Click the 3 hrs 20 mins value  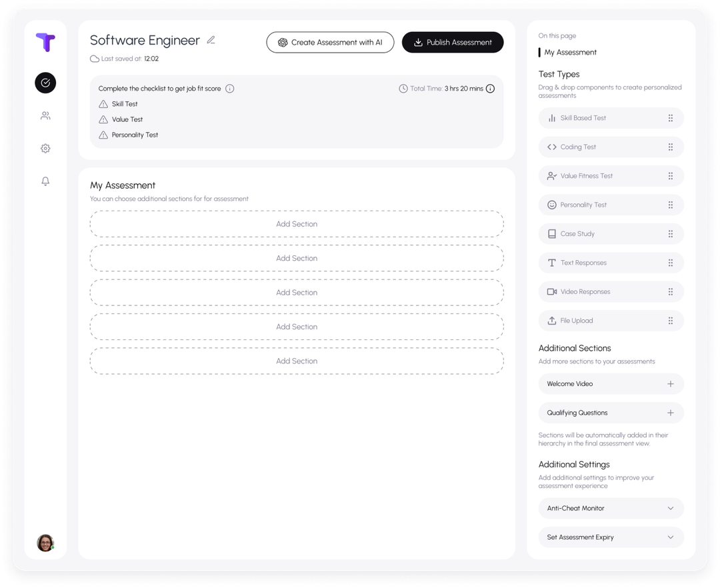coord(464,89)
